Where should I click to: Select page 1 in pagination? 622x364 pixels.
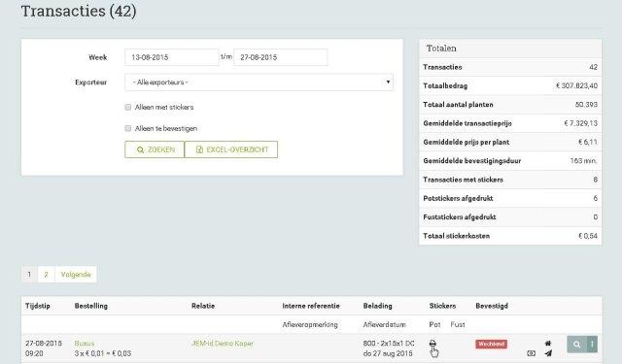point(29,274)
